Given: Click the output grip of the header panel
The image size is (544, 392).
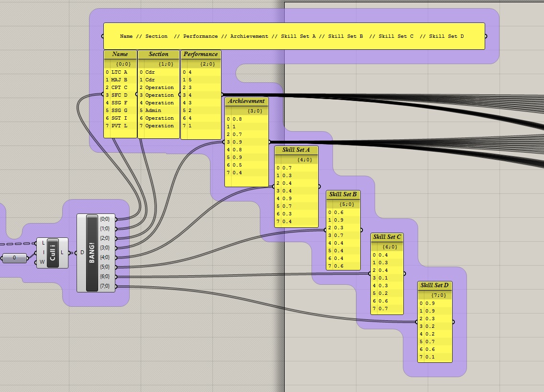Looking at the screenshot, I should (485, 36).
